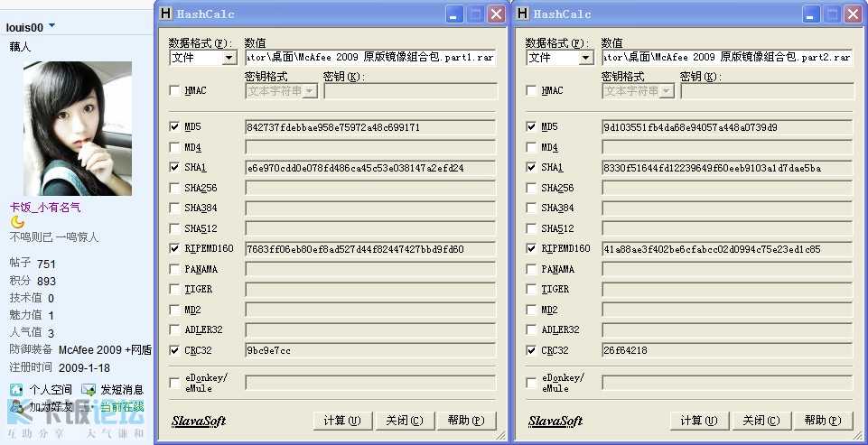Click the 发短消息 envelope icon
The image size is (868, 445).
click(89, 390)
